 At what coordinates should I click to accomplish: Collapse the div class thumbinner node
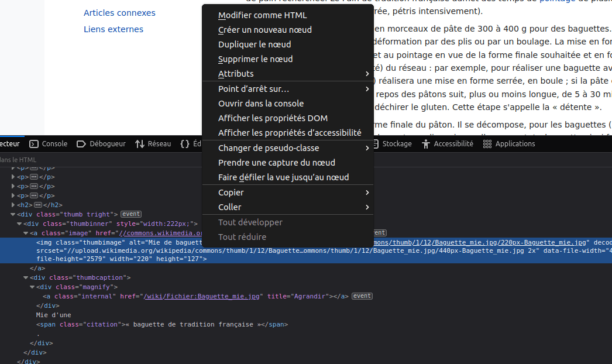click(19, 224)
